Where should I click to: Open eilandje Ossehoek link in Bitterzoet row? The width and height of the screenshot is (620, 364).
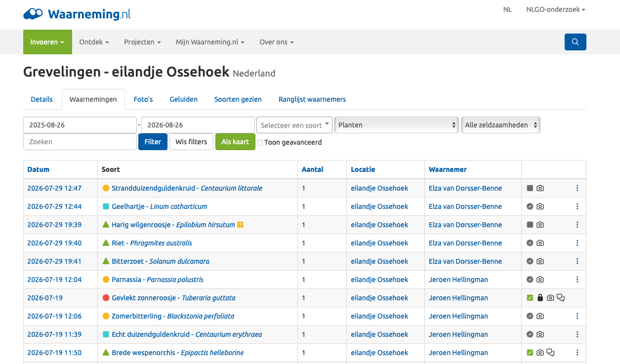coord(379,261)
